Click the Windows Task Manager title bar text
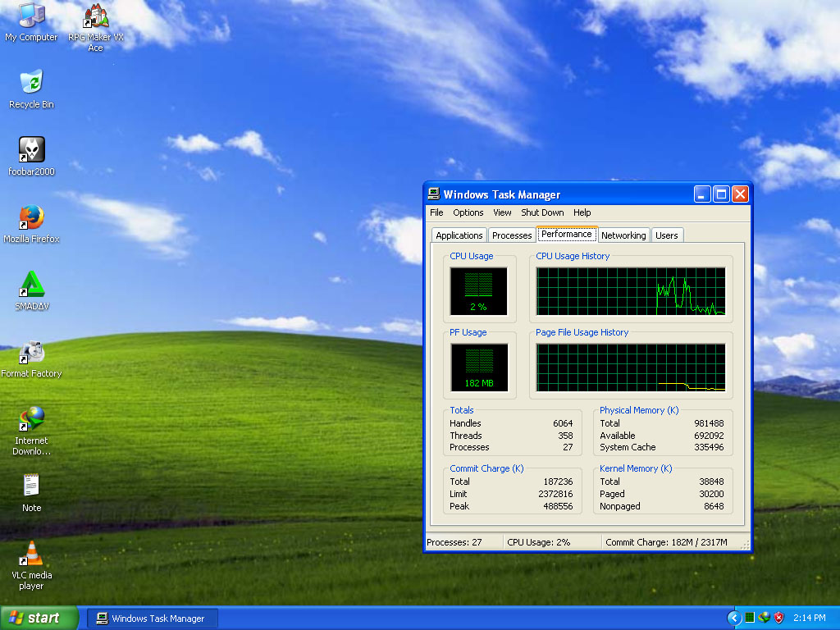 tap(502, 194)
